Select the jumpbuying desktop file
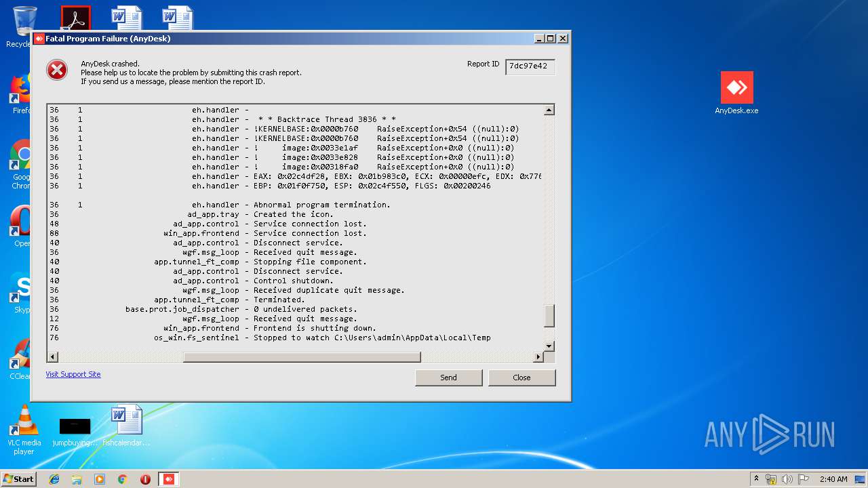Viewport: 868px width, 488px height. coord(75,431)
